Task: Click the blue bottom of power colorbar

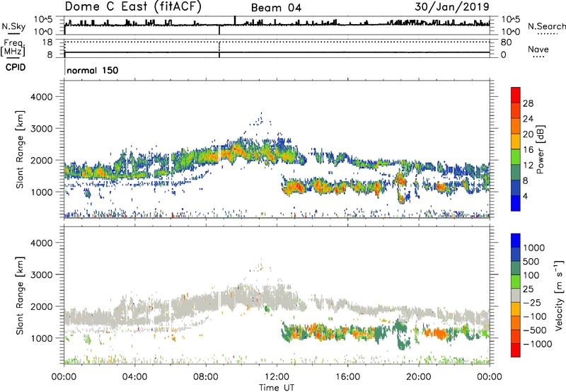Action: [x=516, y=203]
